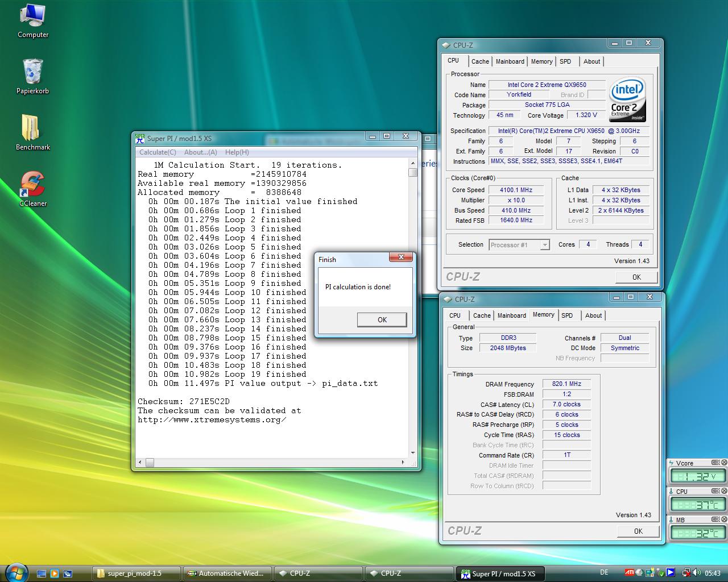Open the Papierkorb recycle bin icon
This screenshot has height=582, width=728.
[33, 76]
